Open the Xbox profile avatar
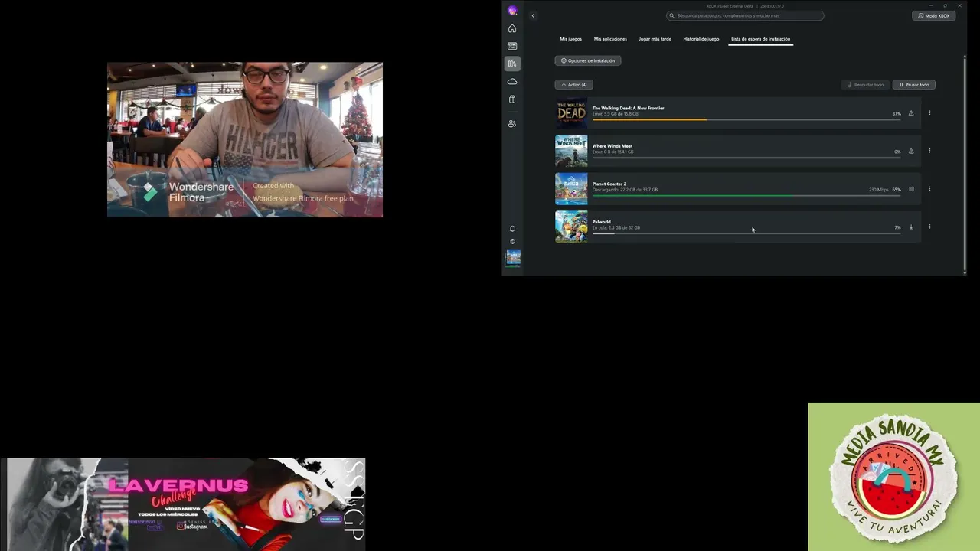This screenshot has height=551, width=980. [512, 11]
